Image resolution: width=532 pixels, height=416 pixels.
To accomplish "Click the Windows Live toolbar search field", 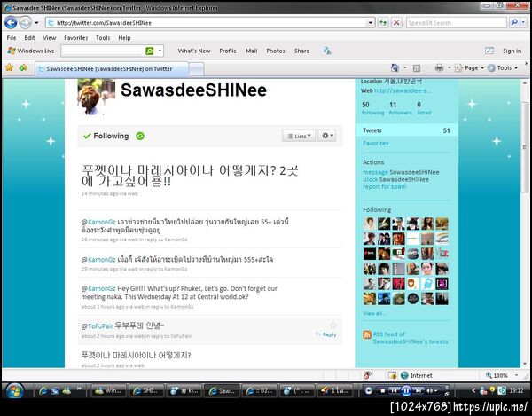I will click(x=103, y=51).
